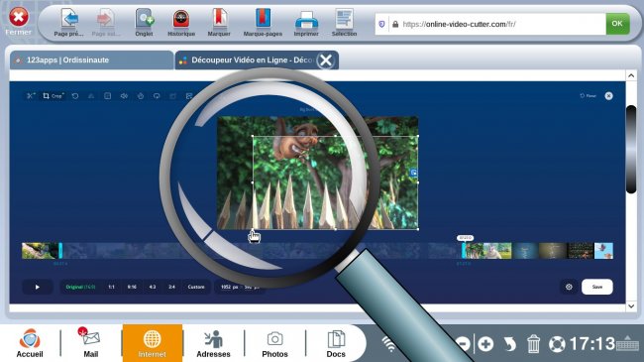Click the page scrollbar down arrow
644x362 pixels.
[x=631, y=306]
